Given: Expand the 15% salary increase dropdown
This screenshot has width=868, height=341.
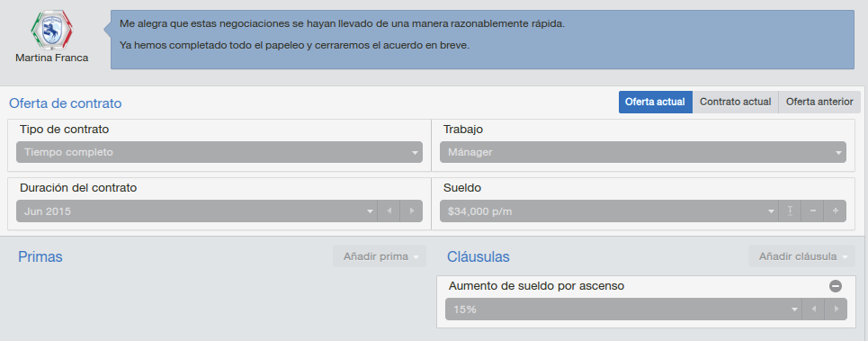Looking at the screenshot, I should [x=623, y=309].
